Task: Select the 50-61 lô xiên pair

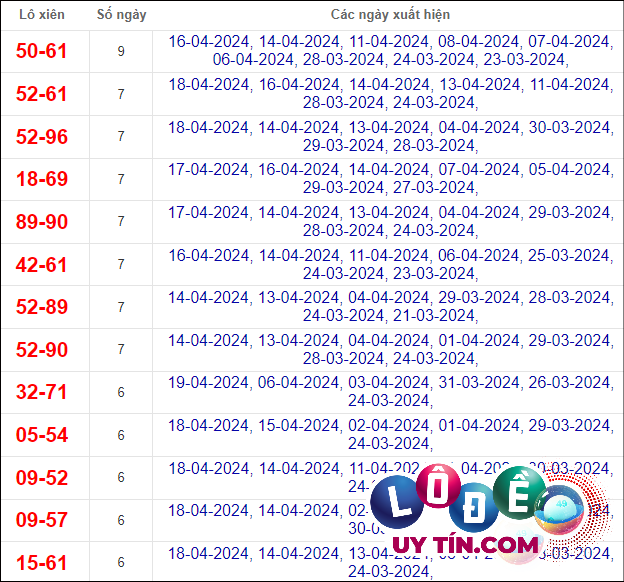Action: click(x=41, y=51)
